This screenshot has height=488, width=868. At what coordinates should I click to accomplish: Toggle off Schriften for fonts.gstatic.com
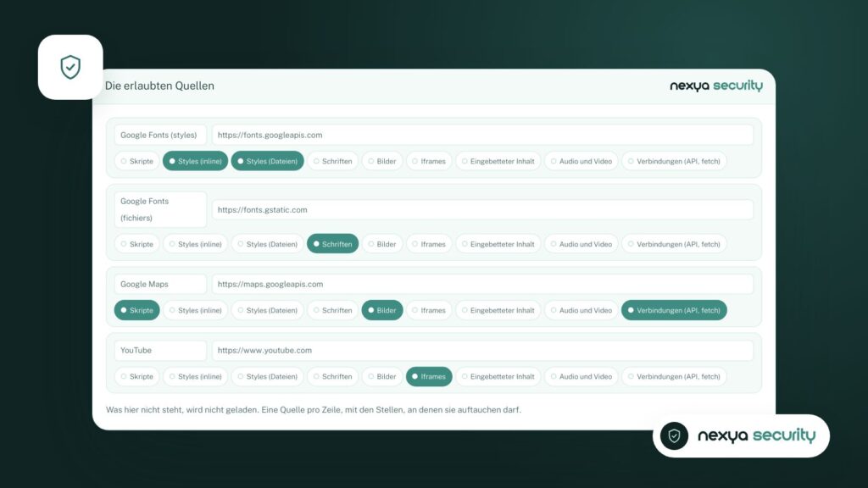pyautogui.click(x=332, y=244)
